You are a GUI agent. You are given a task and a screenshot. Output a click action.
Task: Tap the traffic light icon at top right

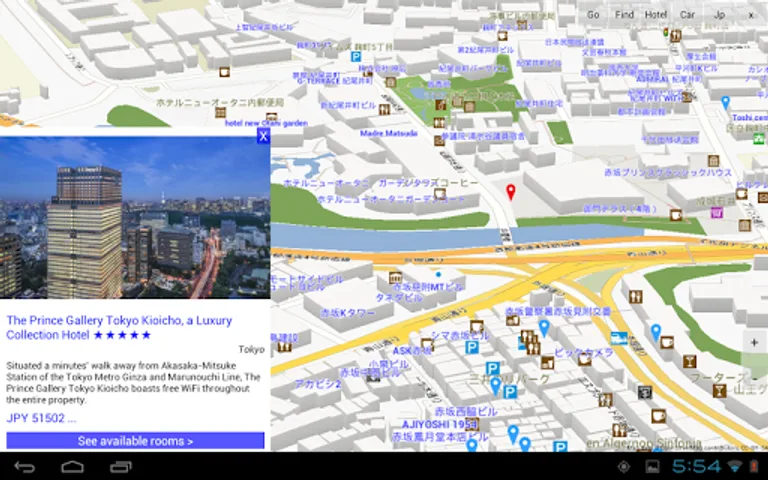point(665,32)
